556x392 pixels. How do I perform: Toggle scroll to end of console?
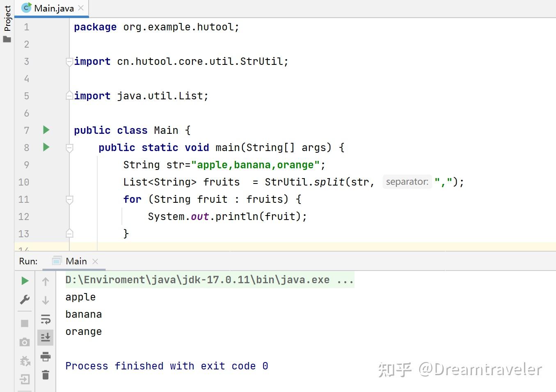coord(46,337)
